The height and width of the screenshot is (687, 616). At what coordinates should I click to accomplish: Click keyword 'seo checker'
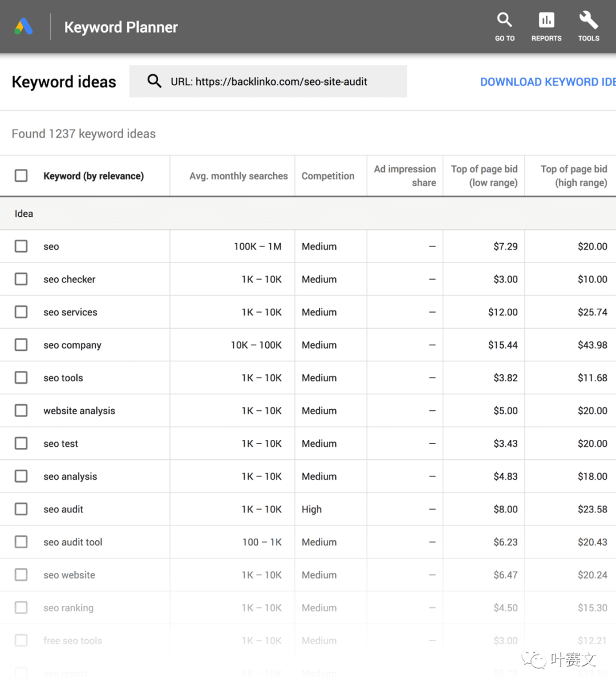70,279
